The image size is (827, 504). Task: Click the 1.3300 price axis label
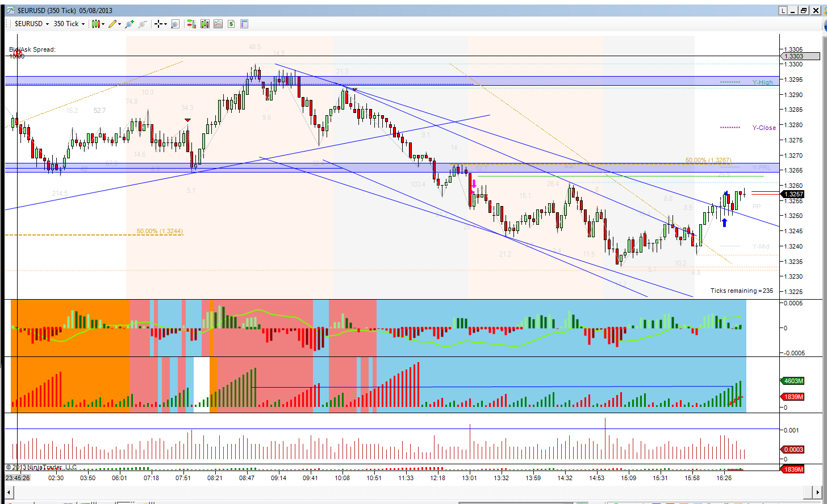(793, 64)
